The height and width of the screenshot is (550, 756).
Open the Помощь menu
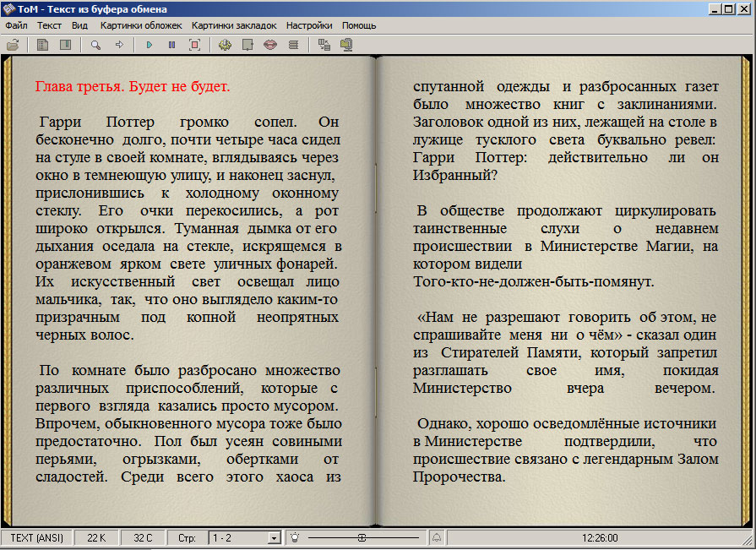tap(359, 25)
